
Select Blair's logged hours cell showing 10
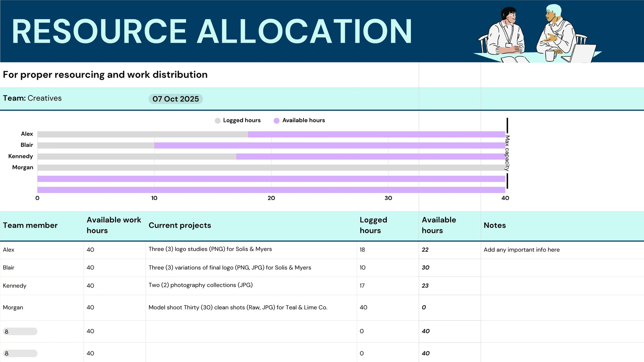pyautogui.click(x=388, y=267)
